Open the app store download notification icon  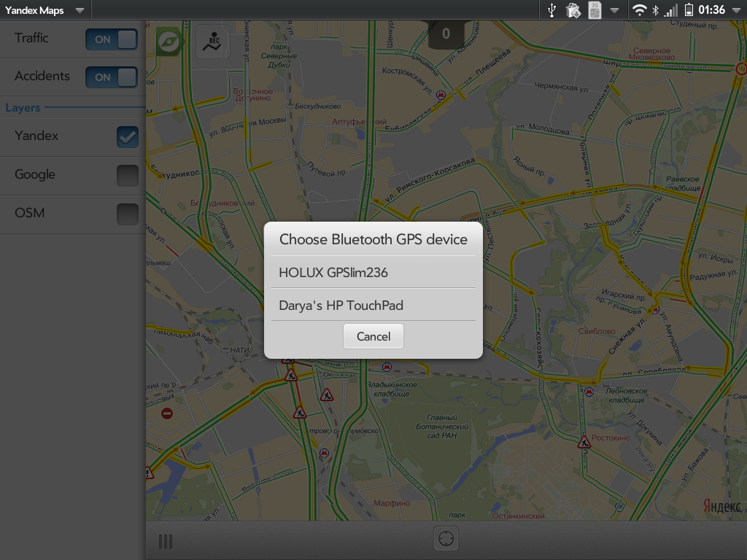pyautogui.click(x=573, y=10)
